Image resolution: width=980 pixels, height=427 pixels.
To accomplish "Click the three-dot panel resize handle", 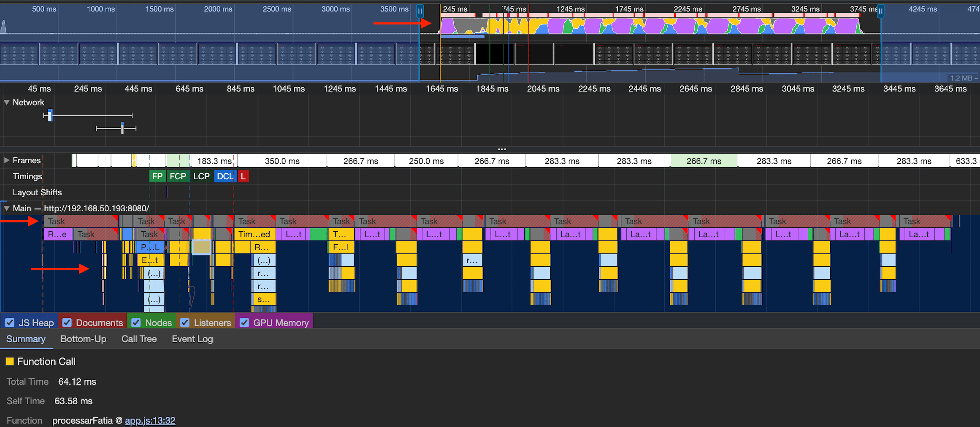I will (x=502, y=149).
